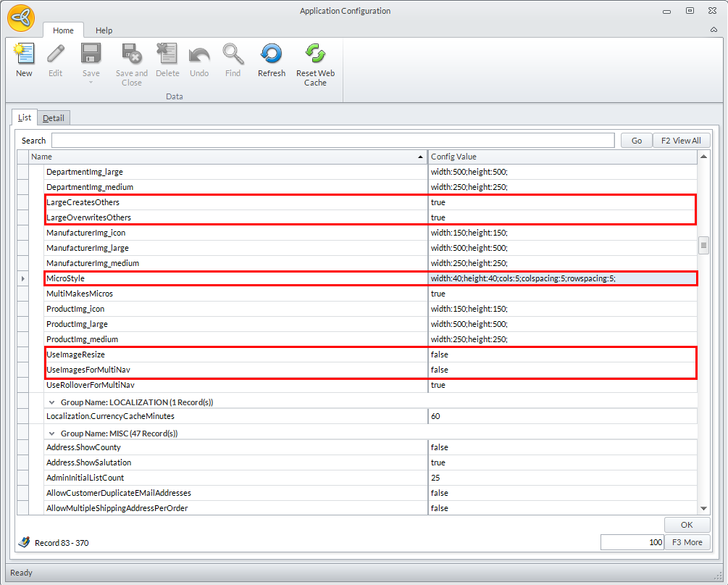Screen dimensions: 728x585
Task: Collapse the MISC group
Action: [52, 433]
